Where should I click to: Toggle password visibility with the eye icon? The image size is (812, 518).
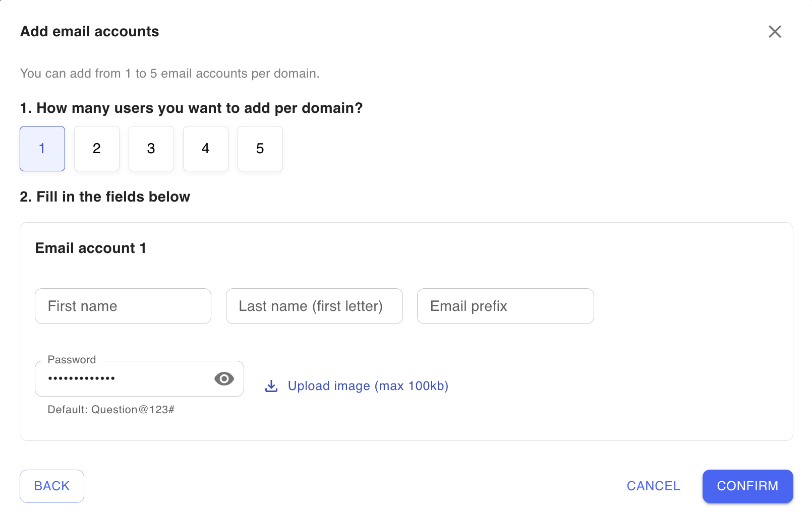(224, 378)
